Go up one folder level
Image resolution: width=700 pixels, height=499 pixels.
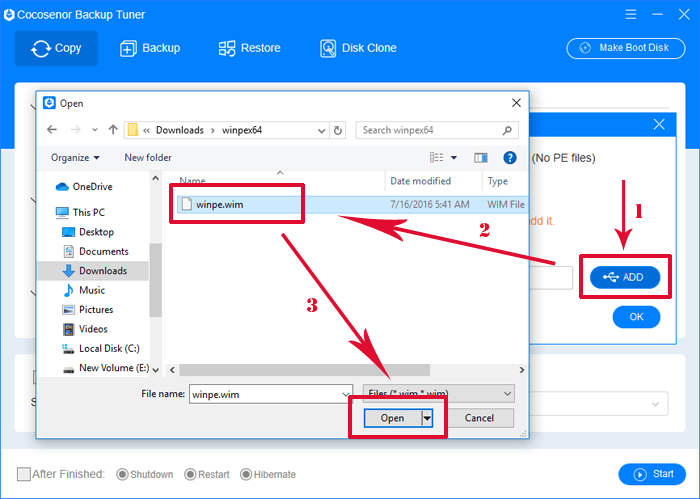[113, 130]
